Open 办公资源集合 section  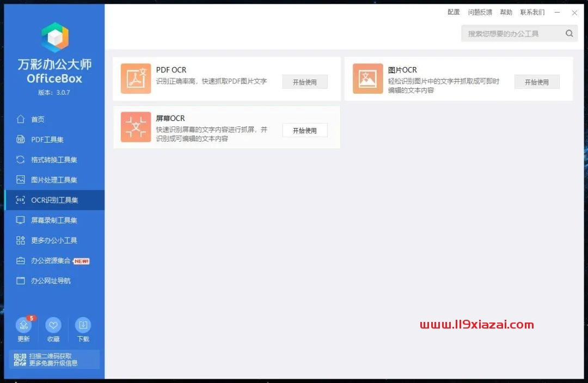(55, 260)
